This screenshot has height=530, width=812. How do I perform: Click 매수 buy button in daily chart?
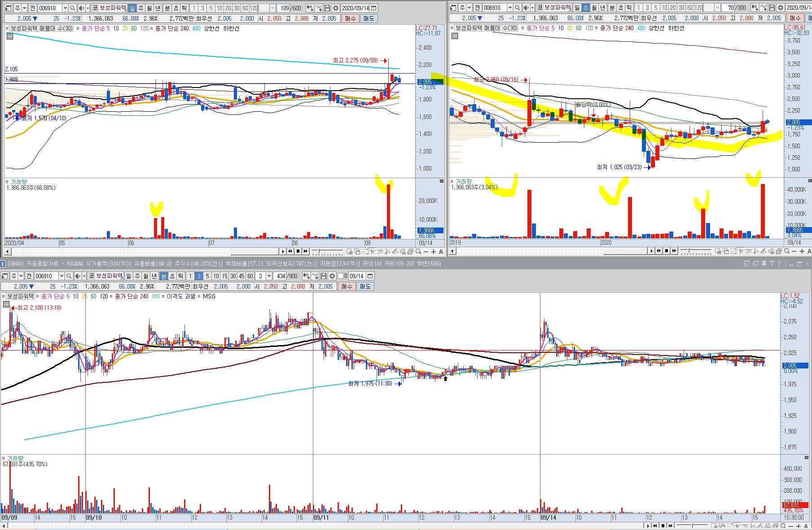pyautogui.click(x=350, y=18)
